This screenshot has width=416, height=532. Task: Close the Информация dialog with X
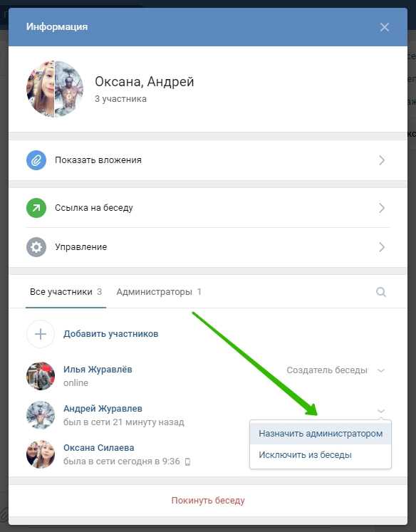[x=385, y=27]
